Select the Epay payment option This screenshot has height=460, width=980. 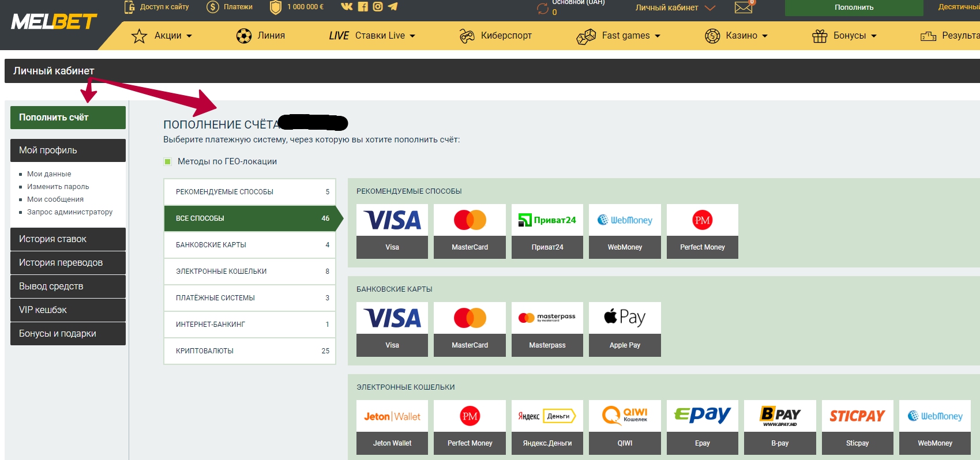703,427
